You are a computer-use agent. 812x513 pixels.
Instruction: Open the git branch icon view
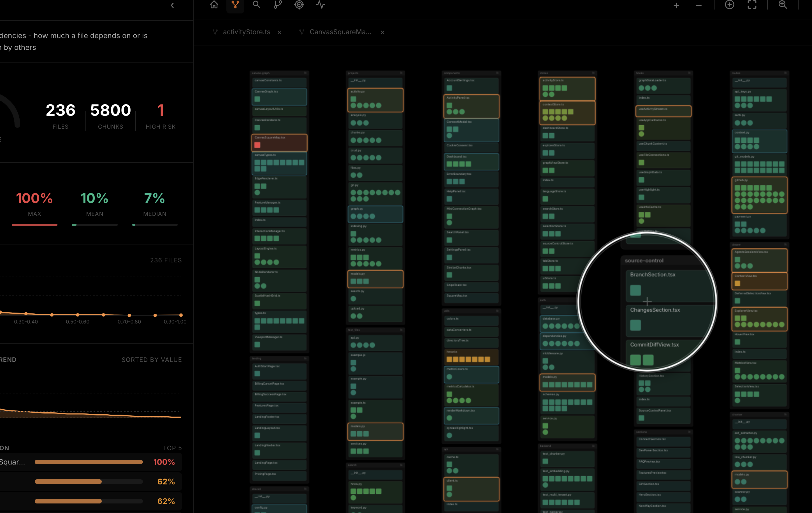[277, 5]
